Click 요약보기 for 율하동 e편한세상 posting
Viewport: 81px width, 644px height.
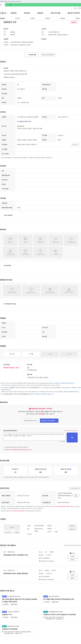pos(72,575)
